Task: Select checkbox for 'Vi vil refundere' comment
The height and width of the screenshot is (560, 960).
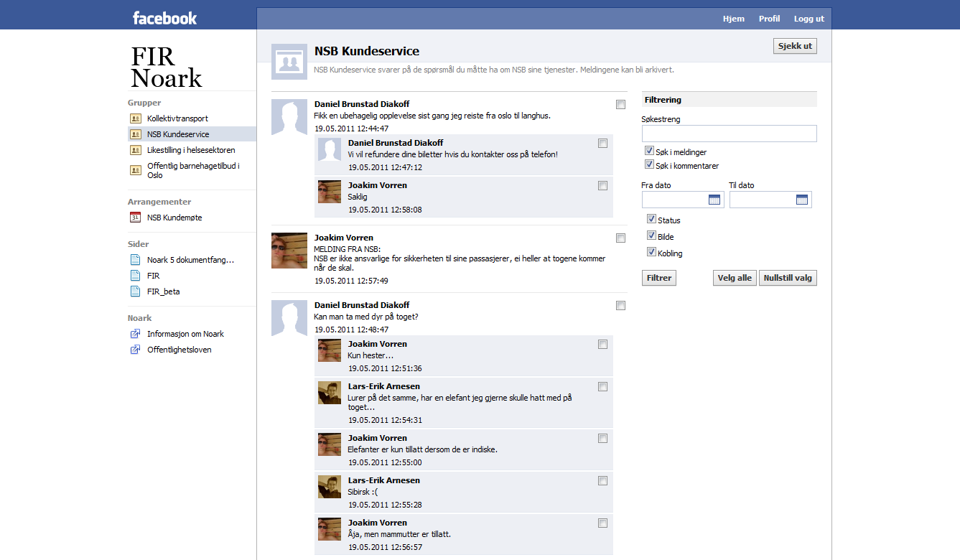Action: pyautogui.click(x=602, y=144)
